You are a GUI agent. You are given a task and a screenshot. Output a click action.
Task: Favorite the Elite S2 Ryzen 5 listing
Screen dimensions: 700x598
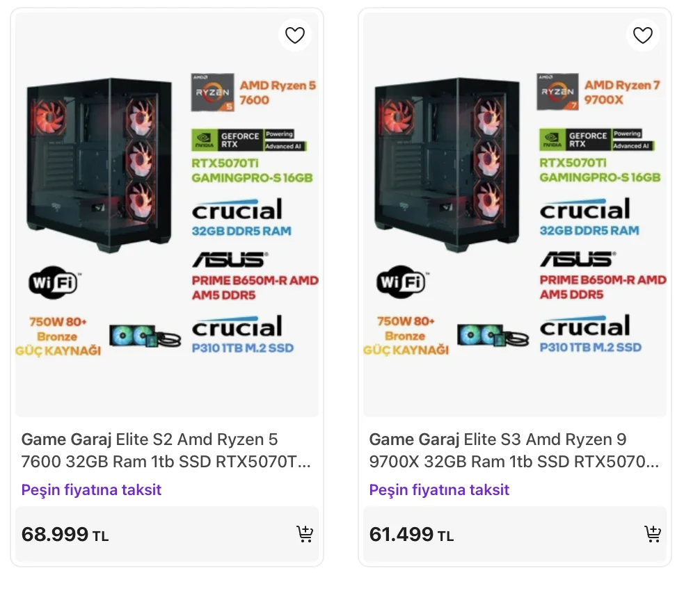coord(295,35)
